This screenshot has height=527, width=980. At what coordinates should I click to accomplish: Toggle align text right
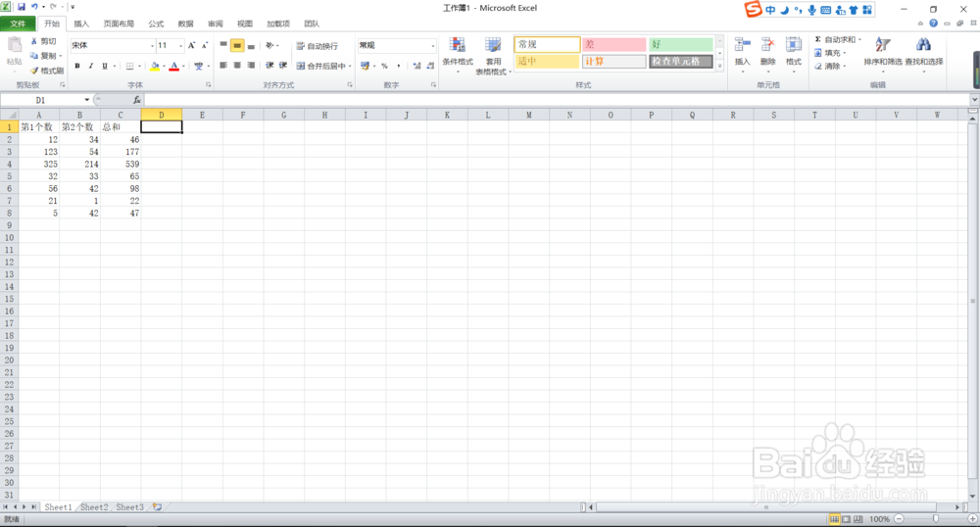[251, 66]
